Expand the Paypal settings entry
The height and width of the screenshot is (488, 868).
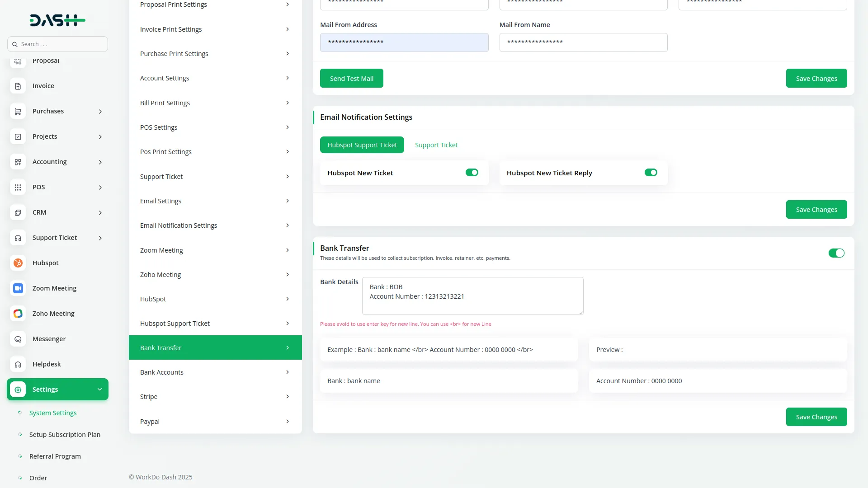click(x=288, y=421)
